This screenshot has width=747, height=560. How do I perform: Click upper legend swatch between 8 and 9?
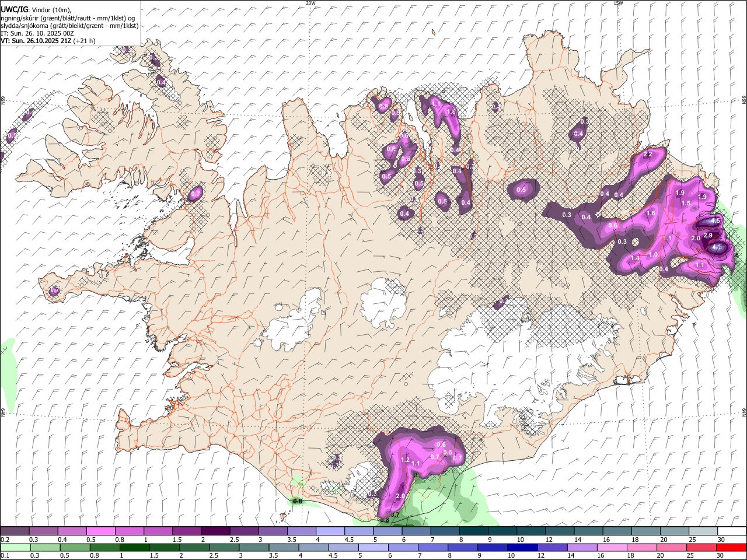coord(473,531)
